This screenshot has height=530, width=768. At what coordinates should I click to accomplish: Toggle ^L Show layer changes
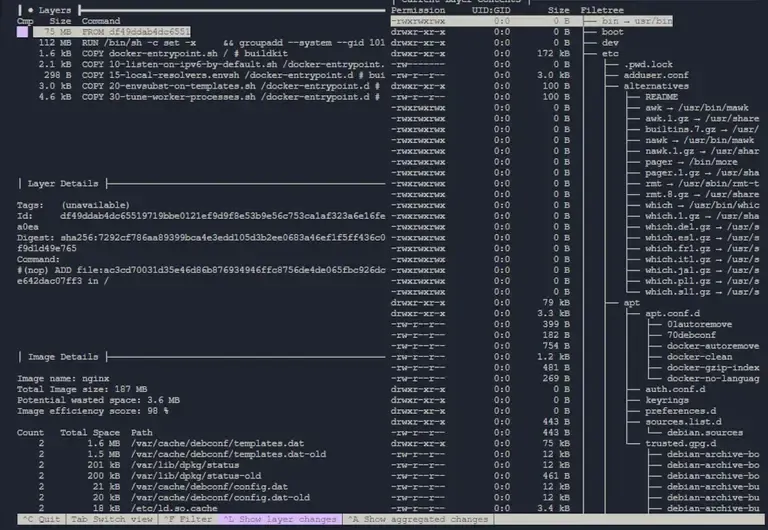tap(279, 519)
